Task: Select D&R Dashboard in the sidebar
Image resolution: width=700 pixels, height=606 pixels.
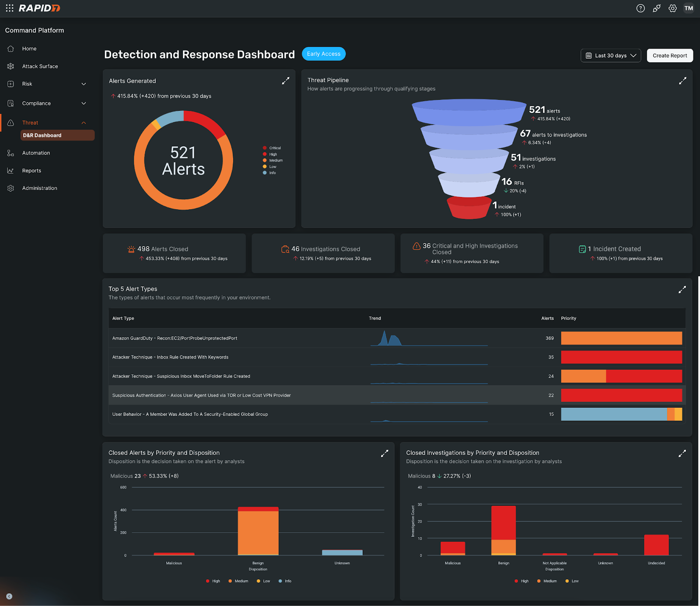Action: tap(42, 135)
